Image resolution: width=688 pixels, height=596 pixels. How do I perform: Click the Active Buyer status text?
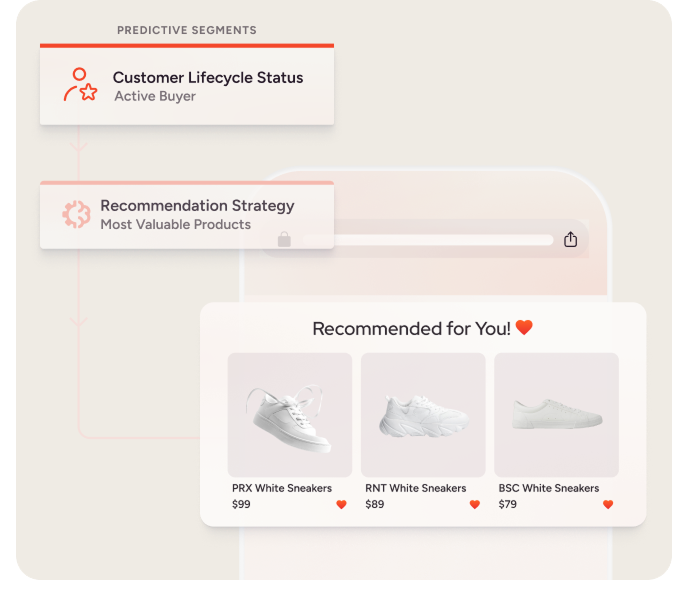coord(155,97)
